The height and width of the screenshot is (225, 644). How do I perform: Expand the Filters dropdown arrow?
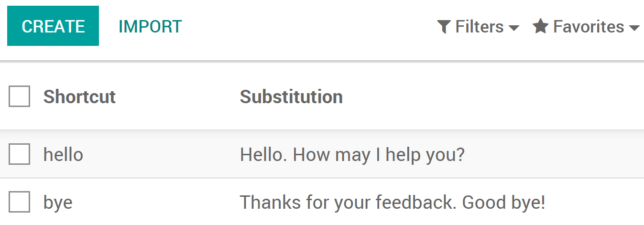tap(514, 28)
